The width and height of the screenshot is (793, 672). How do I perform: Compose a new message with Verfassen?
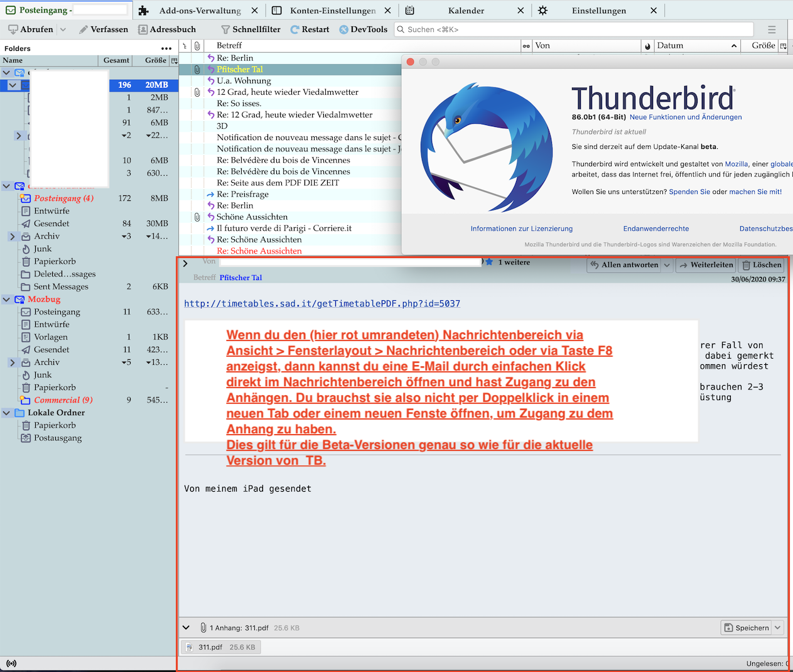click(104, 30)
